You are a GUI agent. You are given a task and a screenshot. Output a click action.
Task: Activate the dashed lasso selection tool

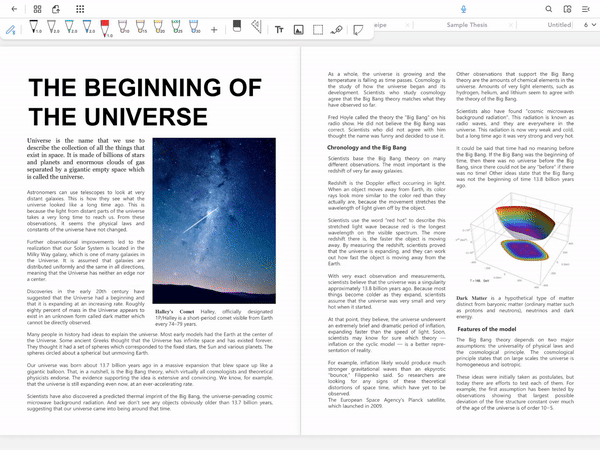pyautogui.click(x=318, y=29)
